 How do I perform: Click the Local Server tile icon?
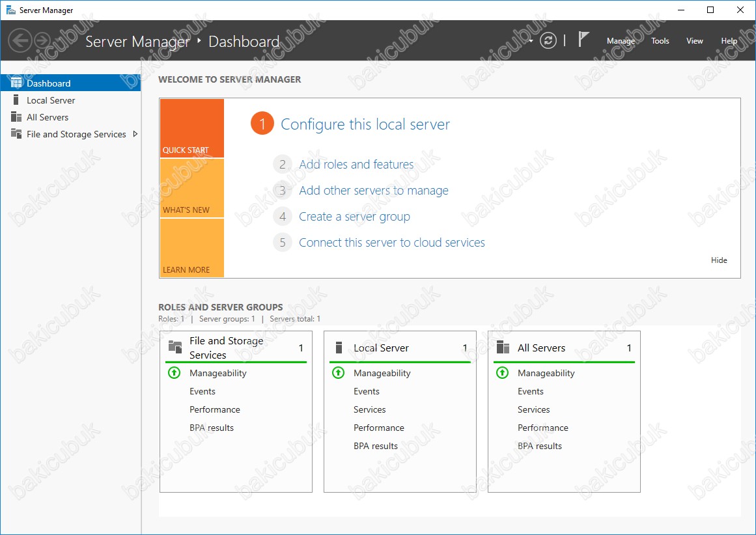339,347
